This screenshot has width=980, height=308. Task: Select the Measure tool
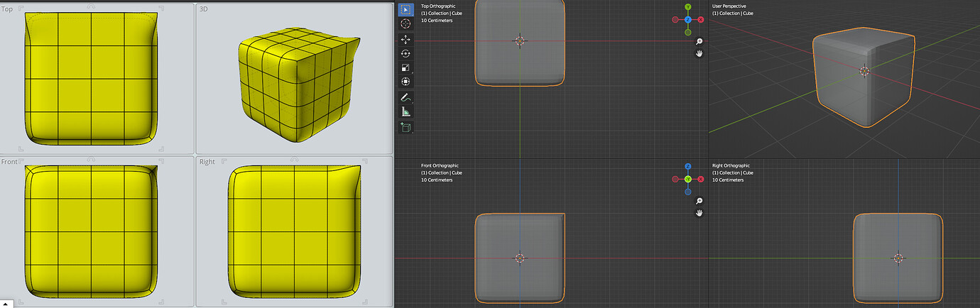coord(405,111)
